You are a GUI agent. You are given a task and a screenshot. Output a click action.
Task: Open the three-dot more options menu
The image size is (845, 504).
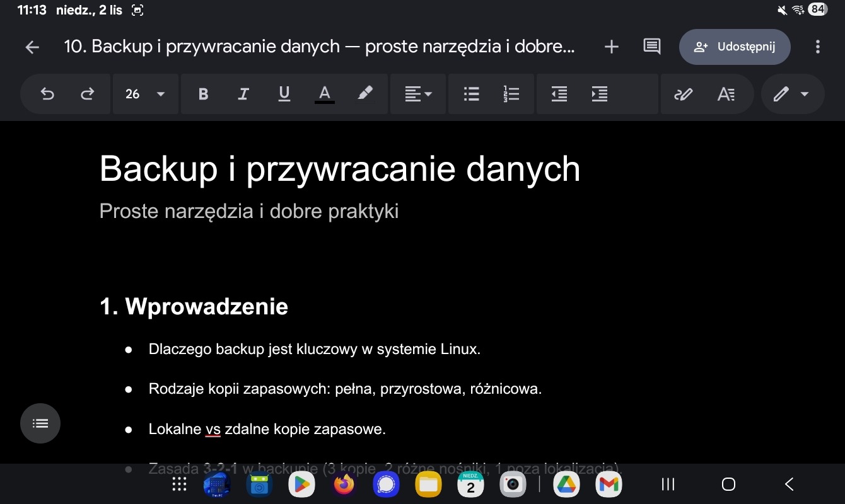[817, 47]
